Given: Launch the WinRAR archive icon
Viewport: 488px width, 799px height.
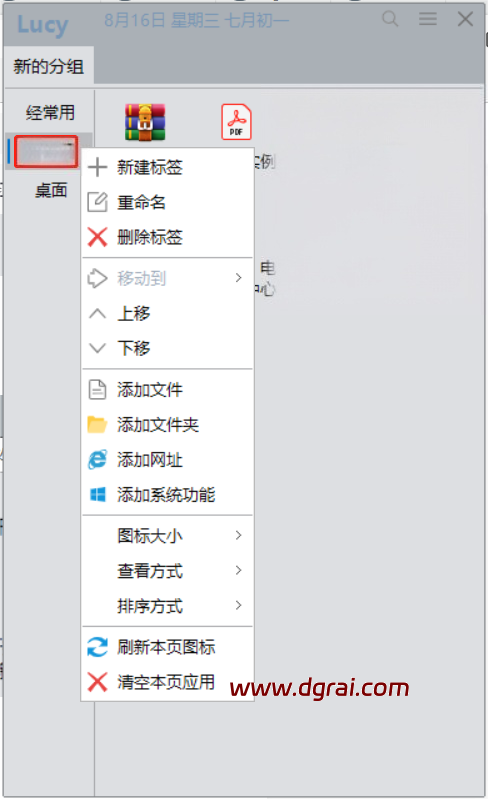Looking at the screenshot, I should (145, 122).
